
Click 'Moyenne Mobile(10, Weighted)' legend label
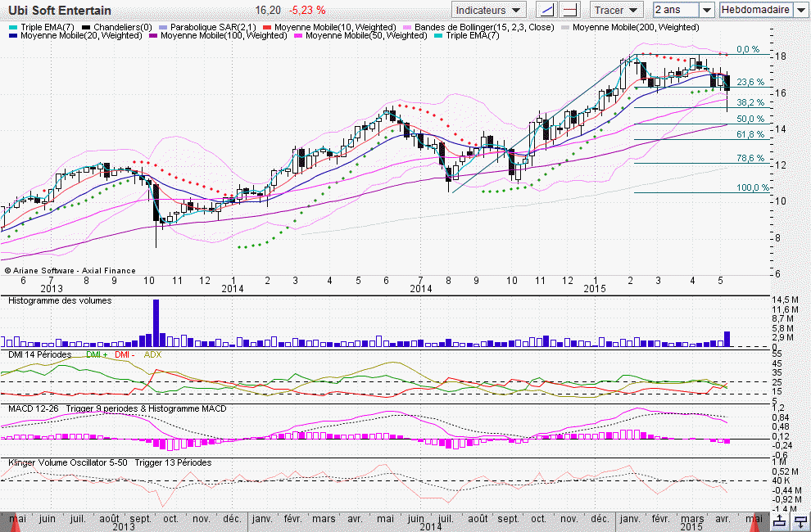(335, 27)
